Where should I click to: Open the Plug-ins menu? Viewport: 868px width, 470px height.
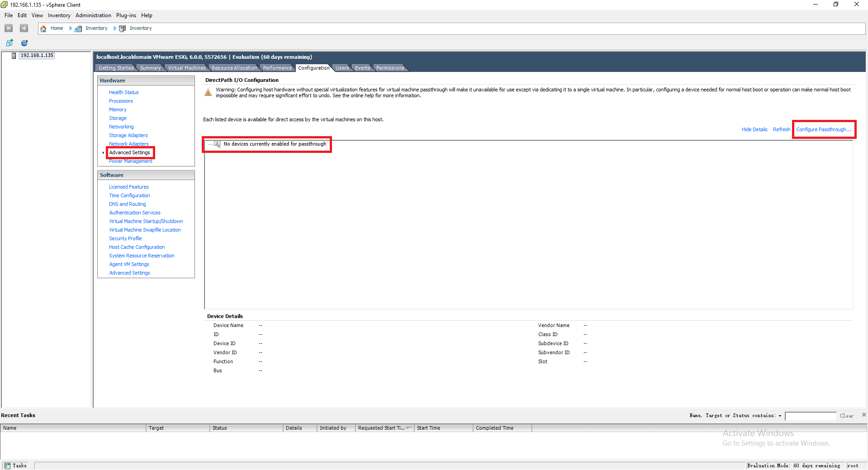tap(126, 15)
